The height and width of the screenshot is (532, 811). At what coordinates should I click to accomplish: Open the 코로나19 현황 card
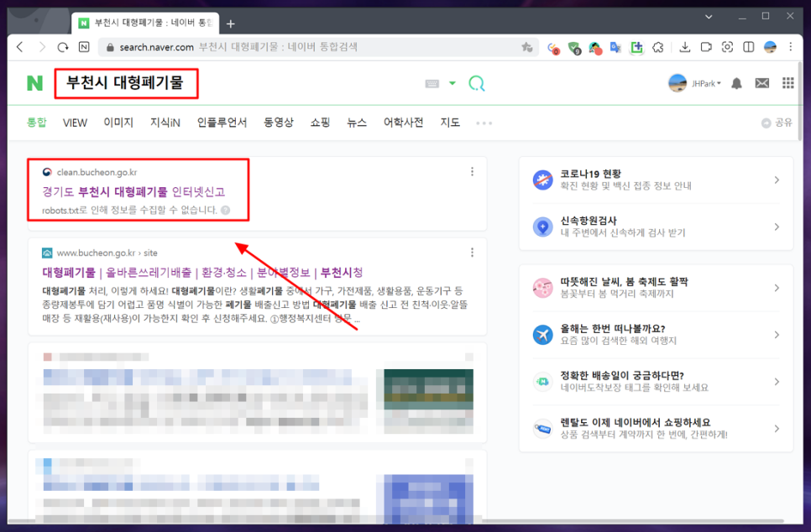(656, 180)
